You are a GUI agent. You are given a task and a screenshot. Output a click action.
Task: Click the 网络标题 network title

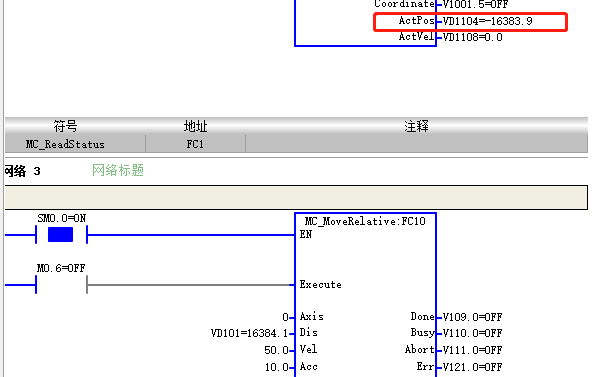(x=118, y=171)
